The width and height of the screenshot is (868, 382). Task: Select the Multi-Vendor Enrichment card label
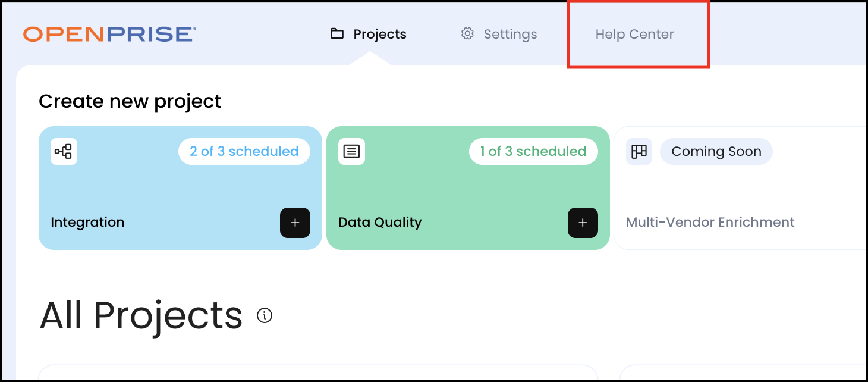(710, 223)
